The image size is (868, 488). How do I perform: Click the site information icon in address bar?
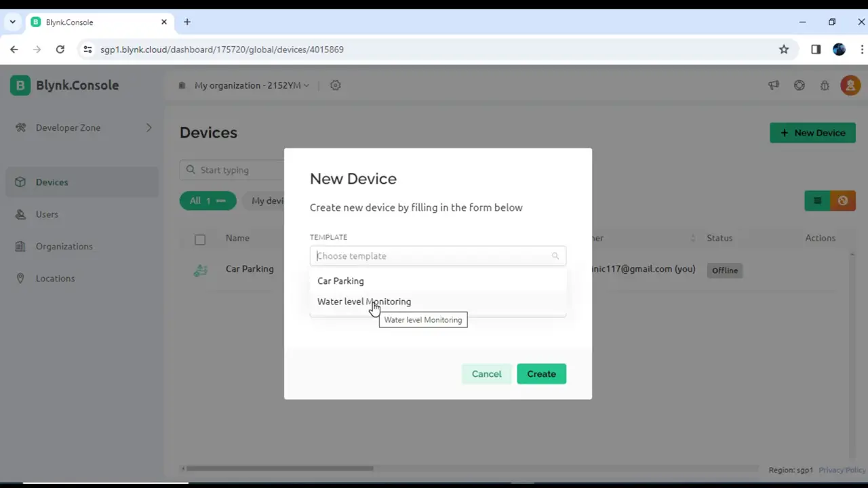coord(87,49)
